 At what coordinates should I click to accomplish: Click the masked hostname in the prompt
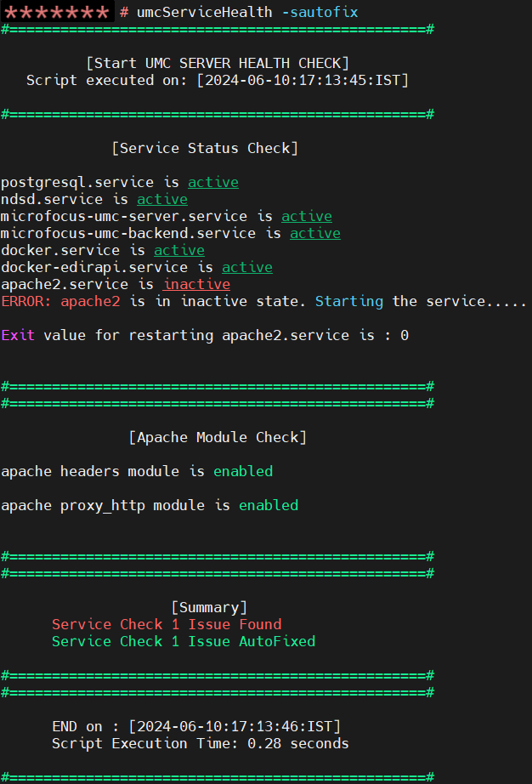[x=57, y=12]
